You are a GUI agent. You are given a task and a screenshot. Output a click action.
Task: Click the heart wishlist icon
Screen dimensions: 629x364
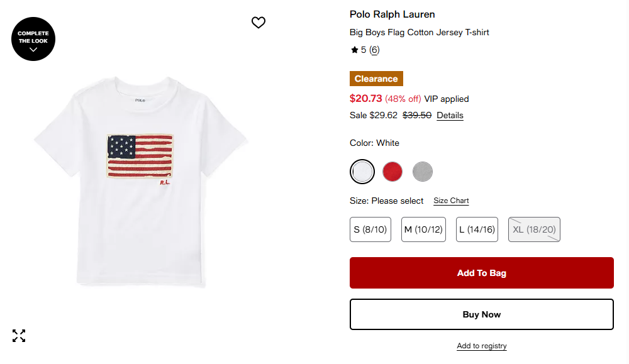pos(259,23)
